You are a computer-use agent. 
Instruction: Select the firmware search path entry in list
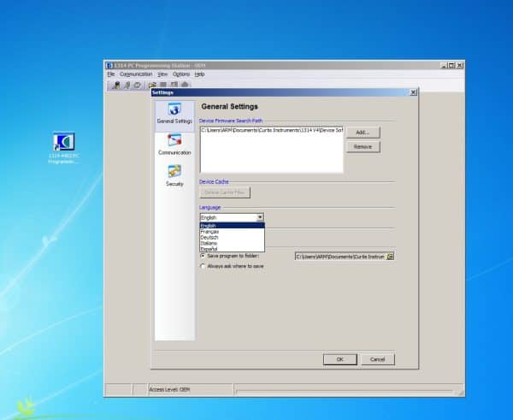click(272, 130)
